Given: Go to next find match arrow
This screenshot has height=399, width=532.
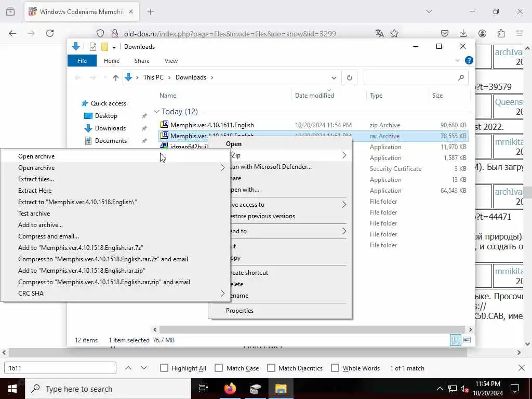Looking at the screenshot, I should (144, 368).
